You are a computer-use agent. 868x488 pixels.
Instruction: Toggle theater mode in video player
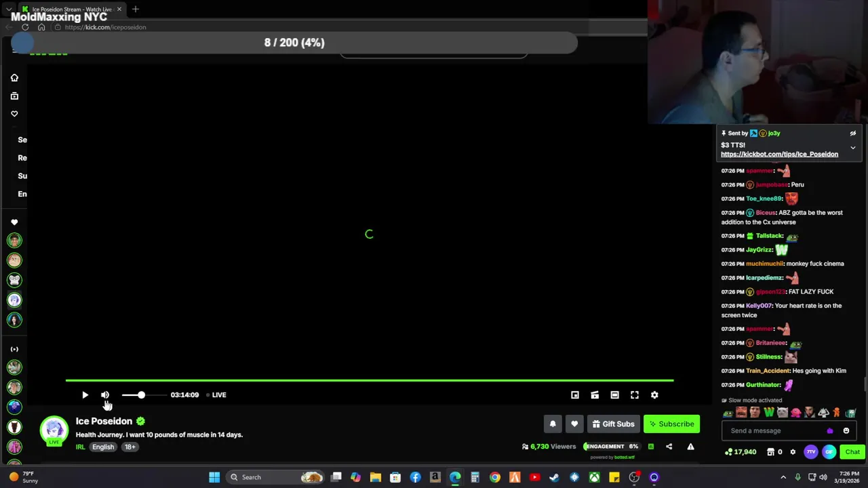(614, 394)
